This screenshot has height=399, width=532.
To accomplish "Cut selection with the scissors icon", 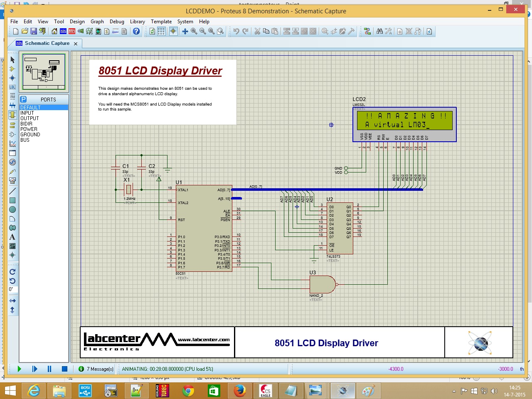I will [257, 31].
